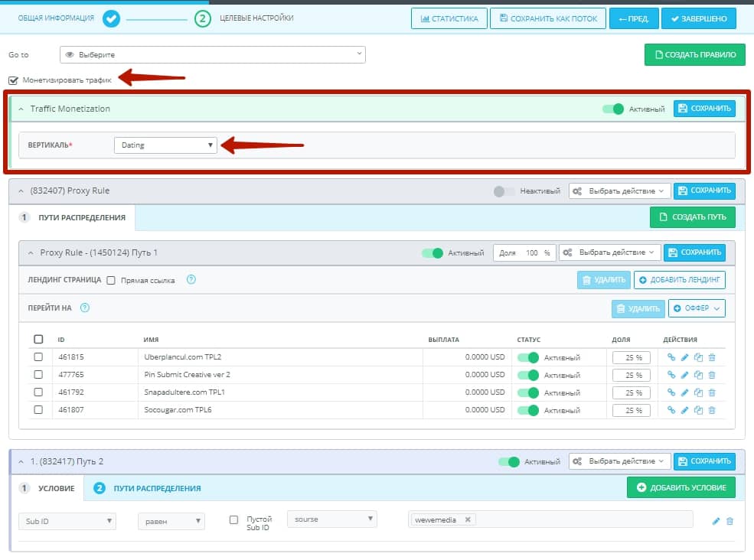Viewport: 754px width, 560px height.
Task: Open the Go to Выберите dropdown
Action: click(213, 55)
